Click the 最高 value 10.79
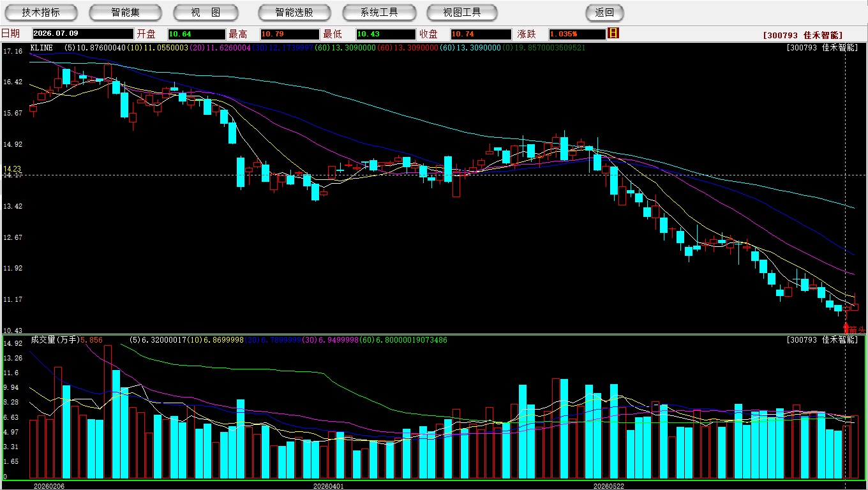This screenshot has height=490, width=868. (288, 34)
